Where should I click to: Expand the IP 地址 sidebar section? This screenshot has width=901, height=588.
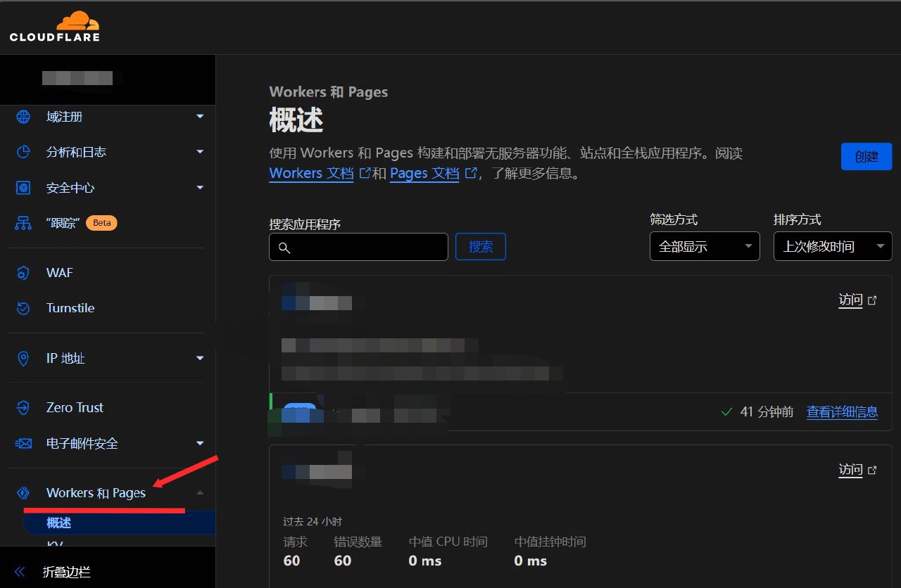[200, 359]
